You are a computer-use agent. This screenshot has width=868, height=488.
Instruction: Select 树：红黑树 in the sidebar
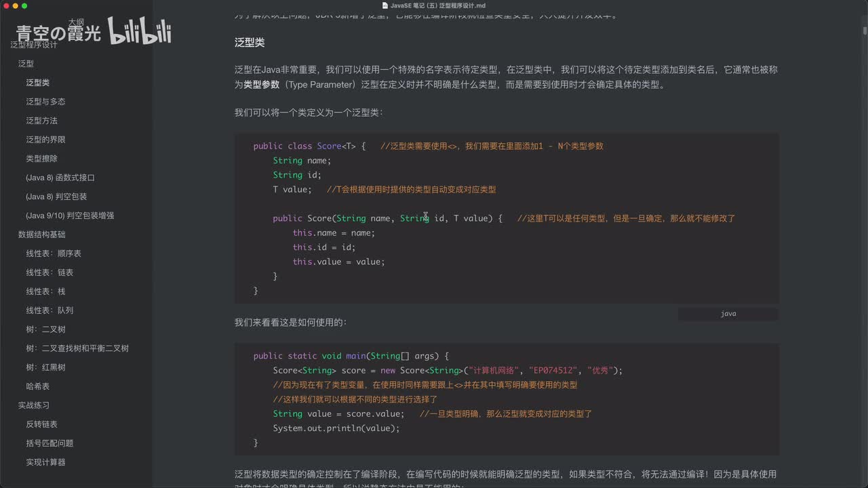tap(45, 367)
